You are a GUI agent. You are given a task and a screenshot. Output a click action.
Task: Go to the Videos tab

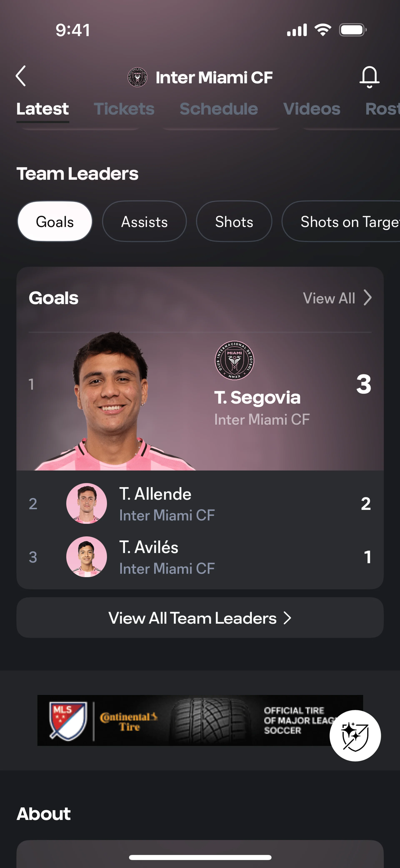coord(311,109)
